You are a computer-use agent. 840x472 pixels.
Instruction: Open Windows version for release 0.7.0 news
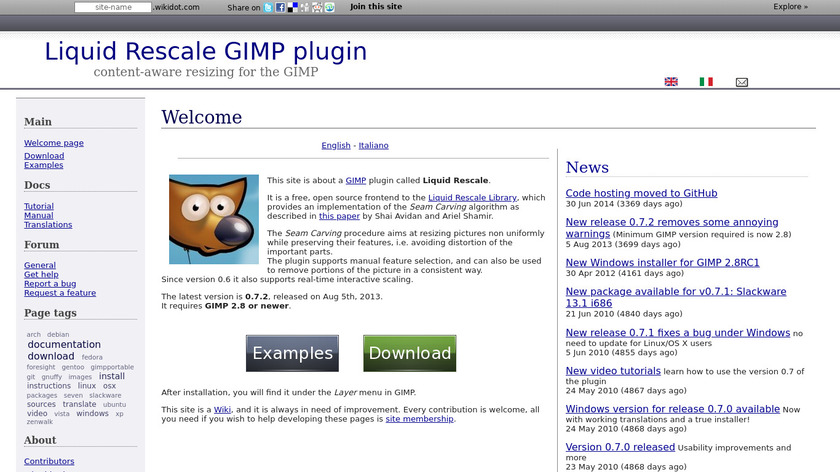(673, 409)
